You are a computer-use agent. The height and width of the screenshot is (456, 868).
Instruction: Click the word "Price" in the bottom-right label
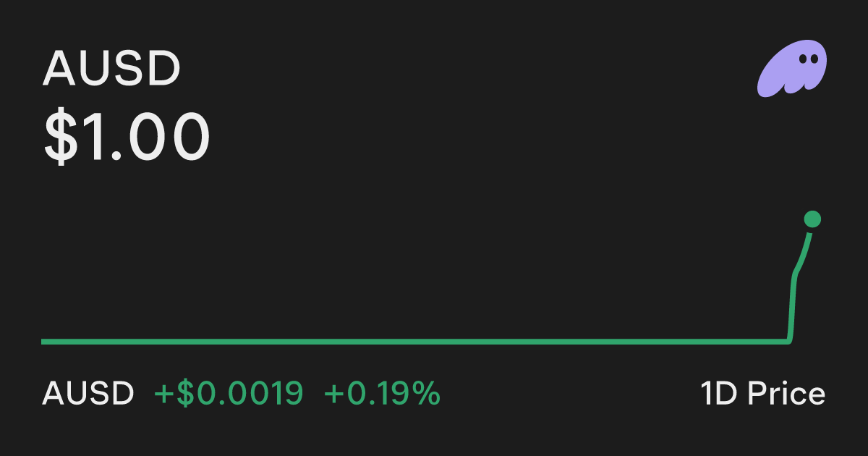tap(786, 394)
